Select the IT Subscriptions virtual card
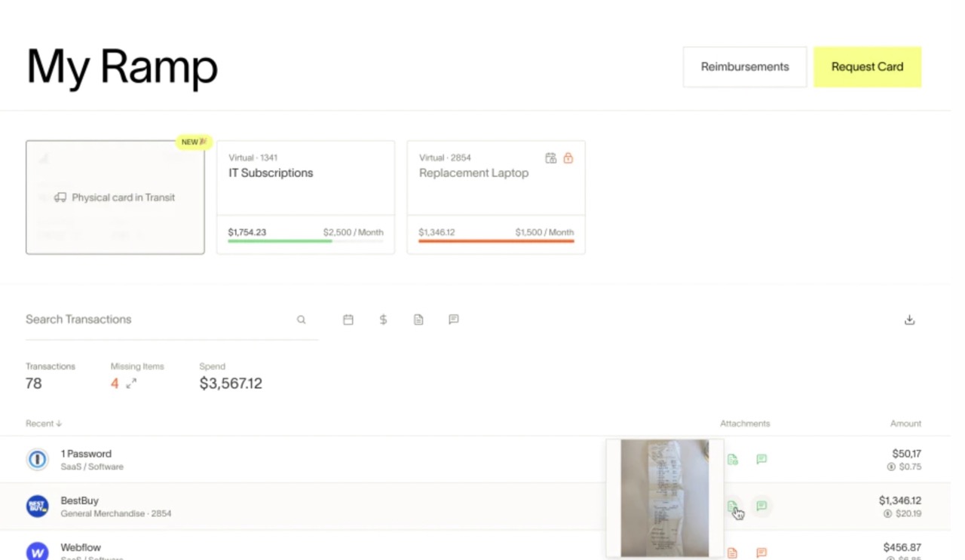 tap(305, 197)
